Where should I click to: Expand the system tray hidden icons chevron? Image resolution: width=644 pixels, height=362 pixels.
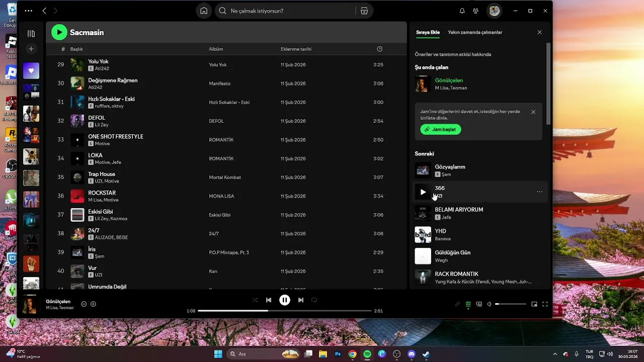555,354
